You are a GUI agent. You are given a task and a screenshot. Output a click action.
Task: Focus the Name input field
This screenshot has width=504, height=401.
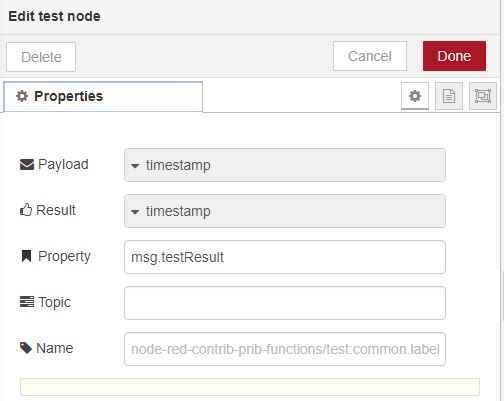[285, 349]
